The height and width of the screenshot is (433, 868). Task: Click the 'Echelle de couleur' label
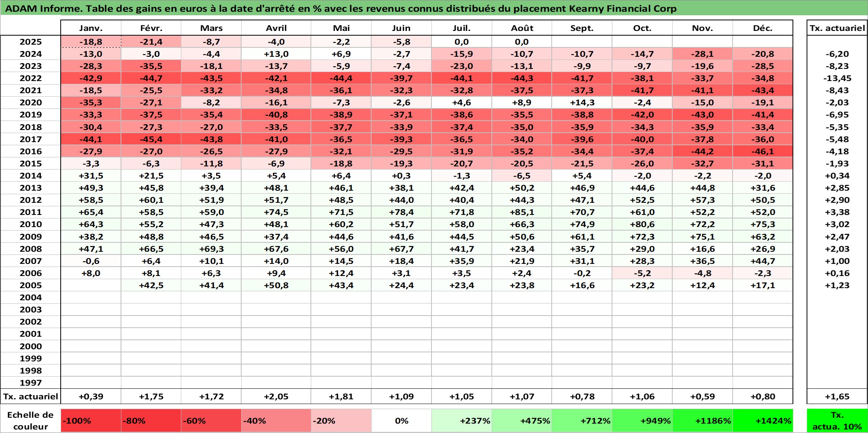coord(31,421)
